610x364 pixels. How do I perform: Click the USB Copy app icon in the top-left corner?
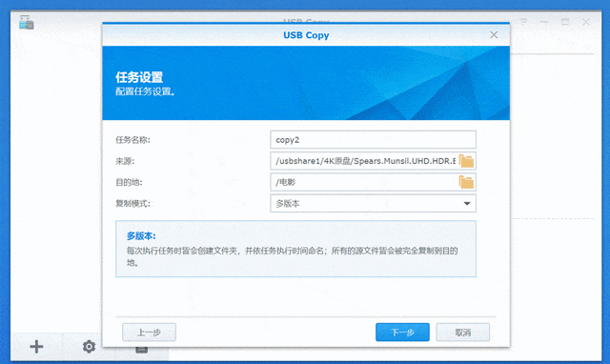coord(27,22)
